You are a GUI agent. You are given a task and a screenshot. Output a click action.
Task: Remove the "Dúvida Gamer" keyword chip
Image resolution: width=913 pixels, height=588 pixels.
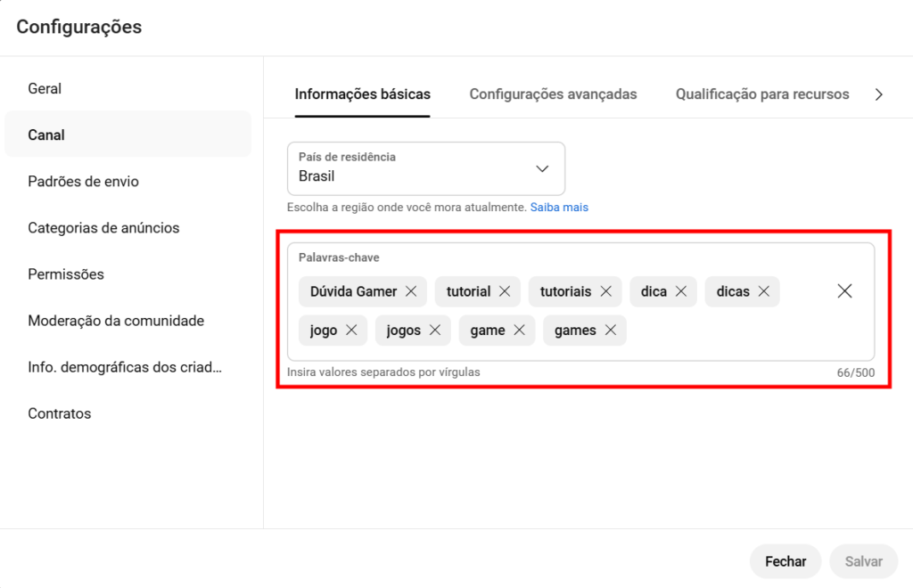click(x=411, y=291)
